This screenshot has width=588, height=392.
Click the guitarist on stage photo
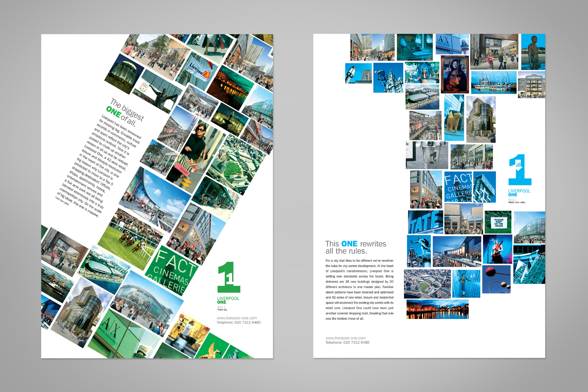point(498,249)
